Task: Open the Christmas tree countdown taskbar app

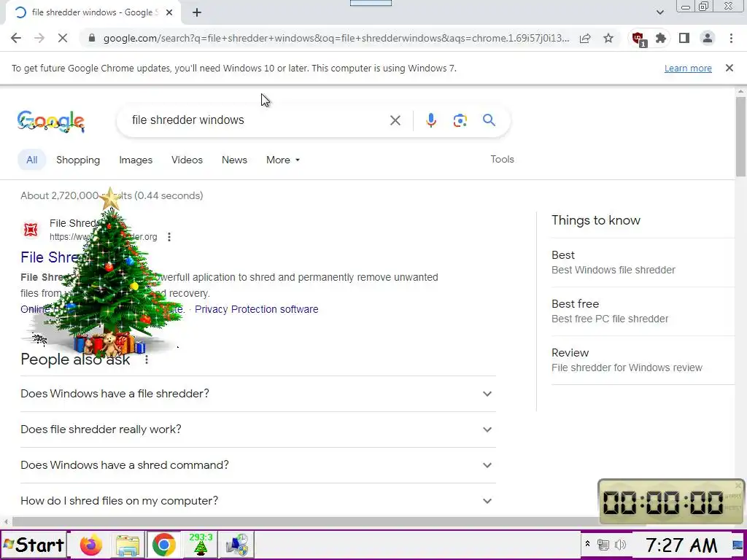Action: coord(201,545)
